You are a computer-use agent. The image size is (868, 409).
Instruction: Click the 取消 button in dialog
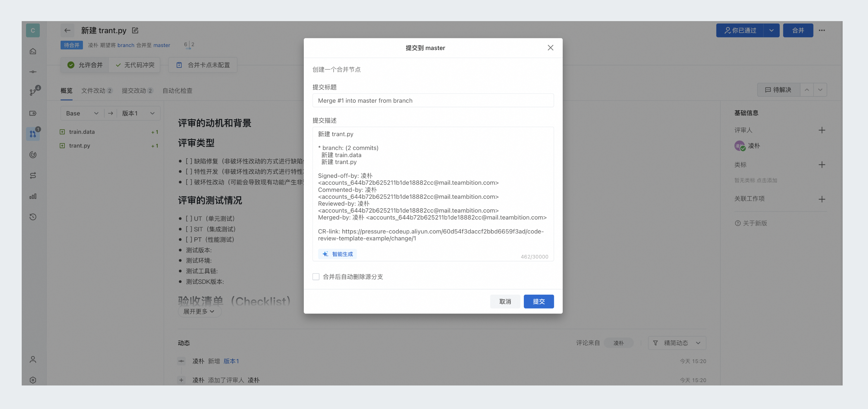click(505, 301)
